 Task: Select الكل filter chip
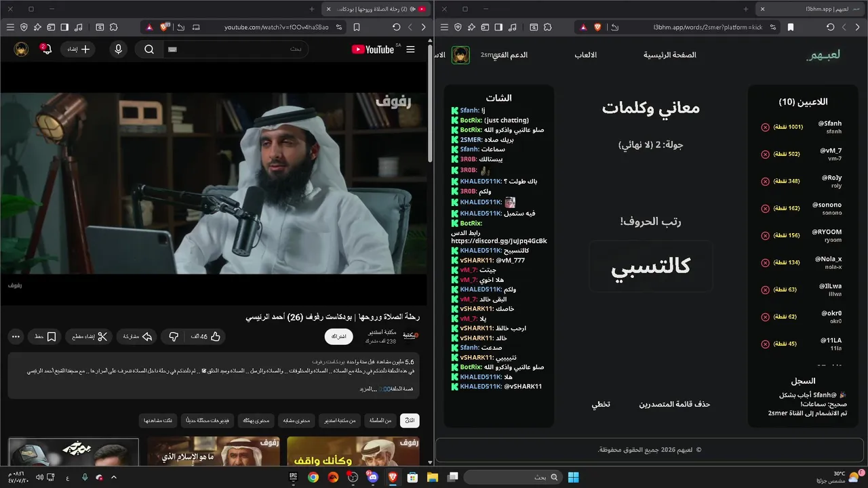pos(410,421)
